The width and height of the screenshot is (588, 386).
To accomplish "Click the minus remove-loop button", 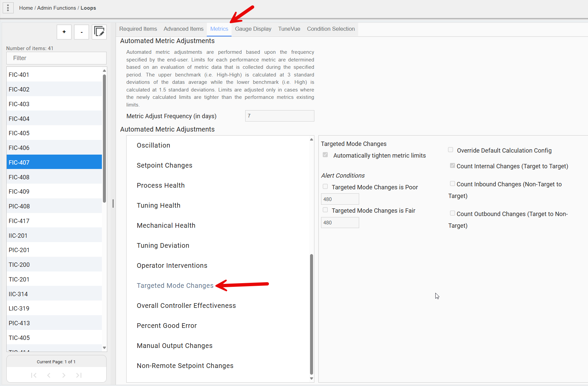I will coord(82,32).
